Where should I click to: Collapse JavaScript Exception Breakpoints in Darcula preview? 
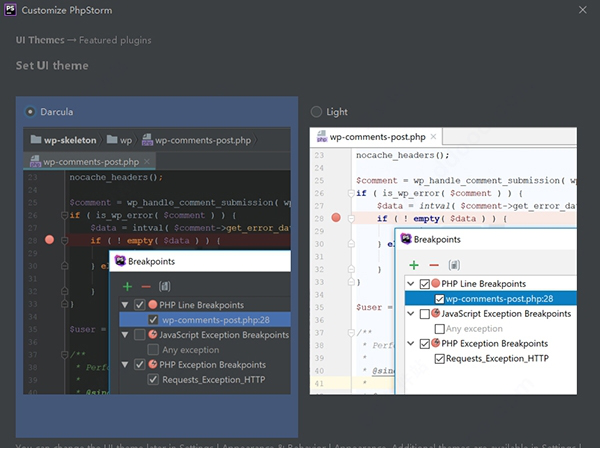click(125, 335)
